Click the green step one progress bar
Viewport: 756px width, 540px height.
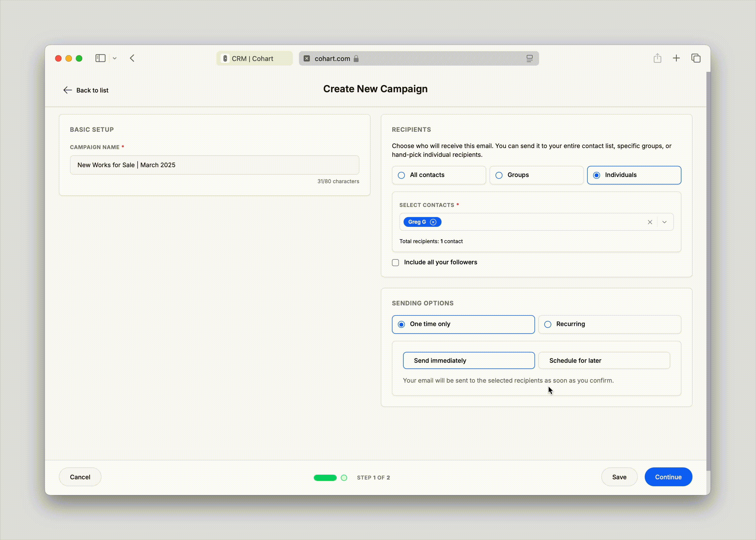pyautogui.click(x=325, y=478)
